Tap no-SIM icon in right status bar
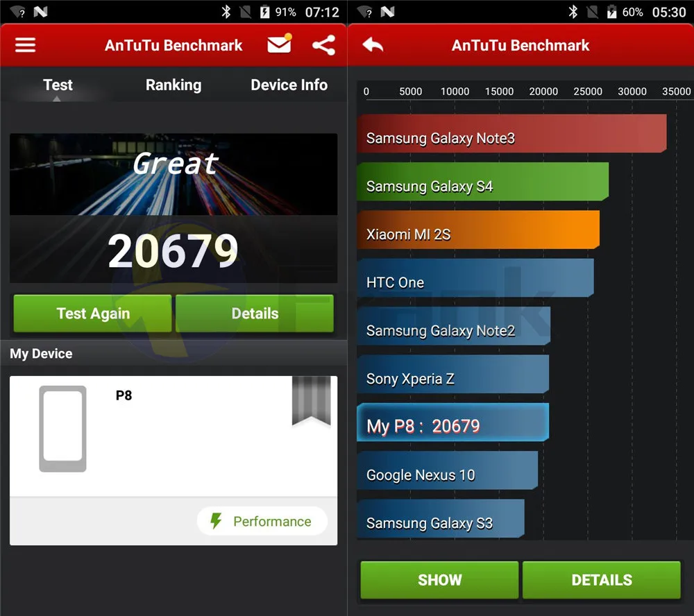 tap(593, 12)
